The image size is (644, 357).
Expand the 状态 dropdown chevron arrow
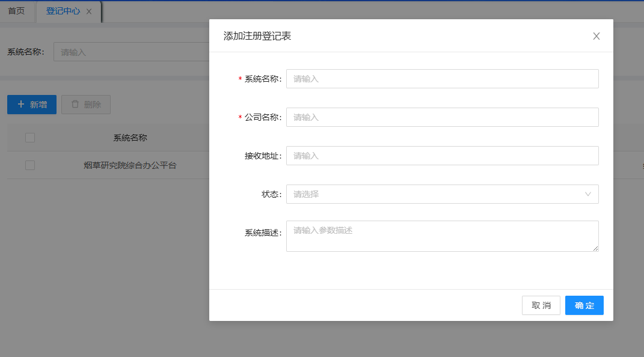click(588, 194)
